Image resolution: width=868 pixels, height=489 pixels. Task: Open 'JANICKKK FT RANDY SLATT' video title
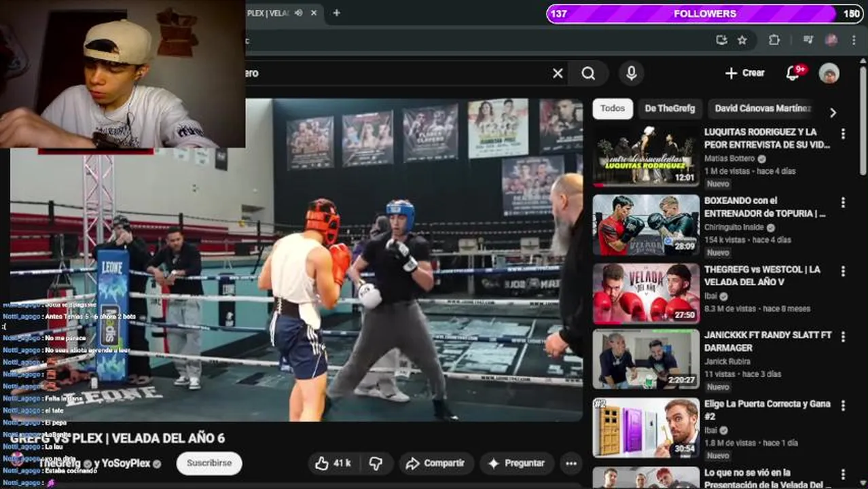(x=767, y=341)
